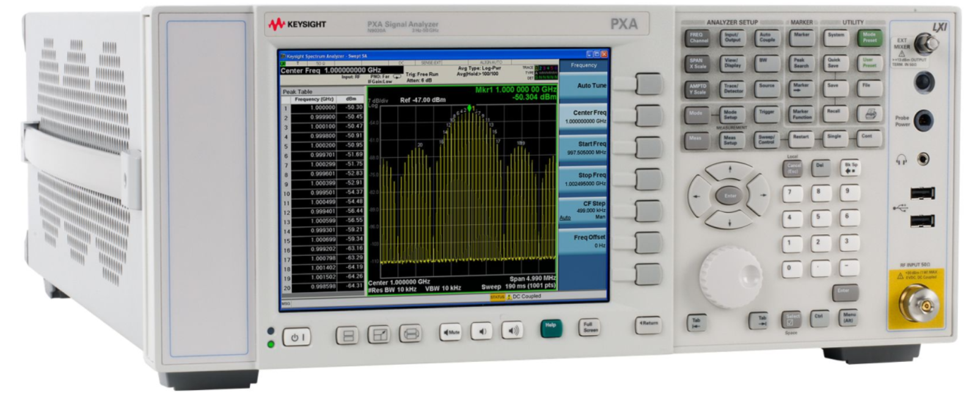Click the BW key
This screenshot has height=398, width=980.
point(767,64)
